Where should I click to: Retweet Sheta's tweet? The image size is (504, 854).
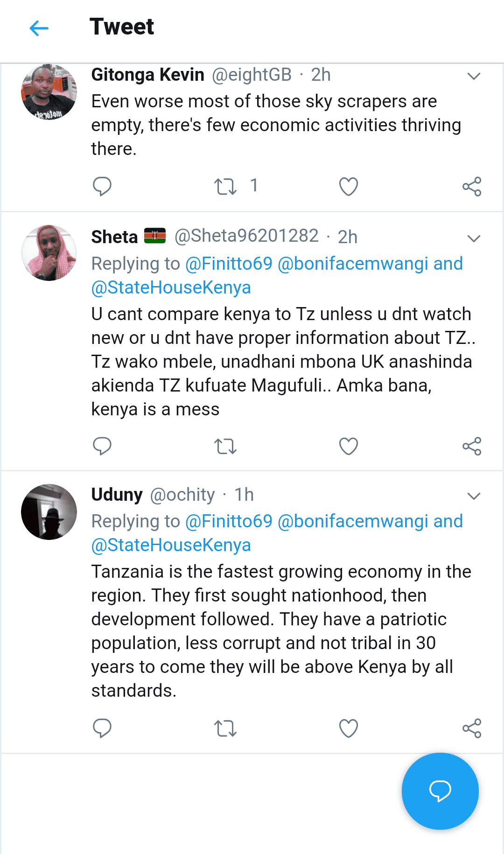point(225,447)
